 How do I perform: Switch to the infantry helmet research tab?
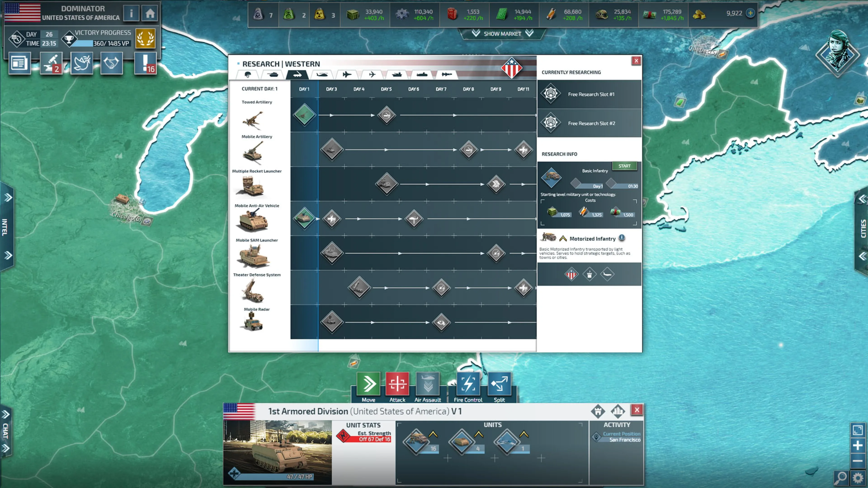(248, 74)
